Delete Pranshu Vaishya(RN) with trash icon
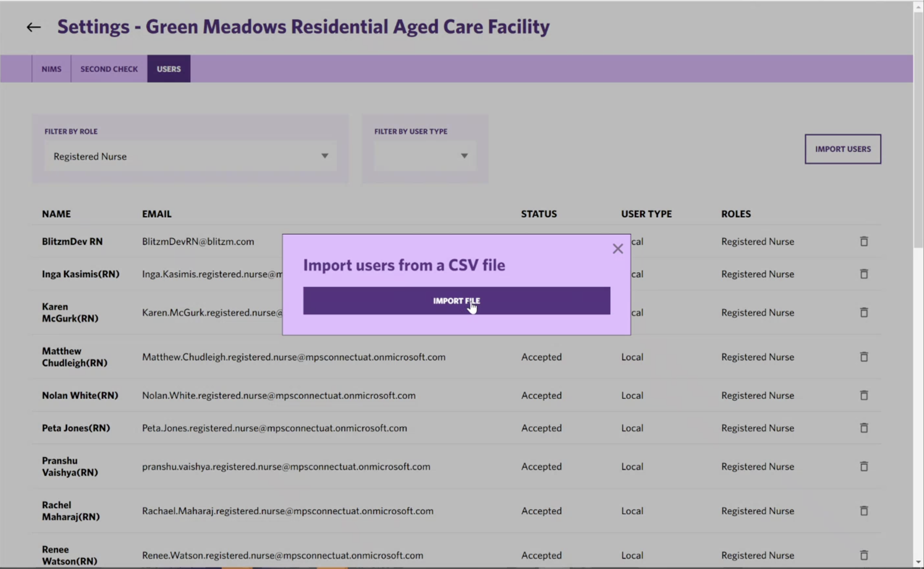924x569 pixels. 863,466
